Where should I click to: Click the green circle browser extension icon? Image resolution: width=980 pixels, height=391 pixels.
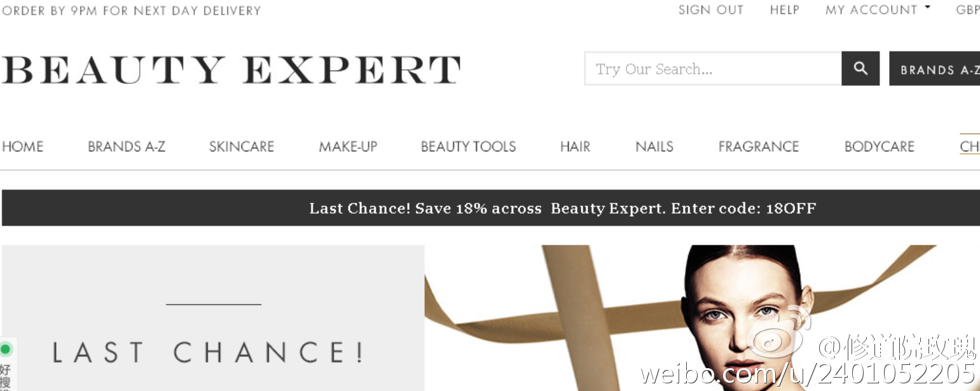pyautogui.click(x=6, y=349)
